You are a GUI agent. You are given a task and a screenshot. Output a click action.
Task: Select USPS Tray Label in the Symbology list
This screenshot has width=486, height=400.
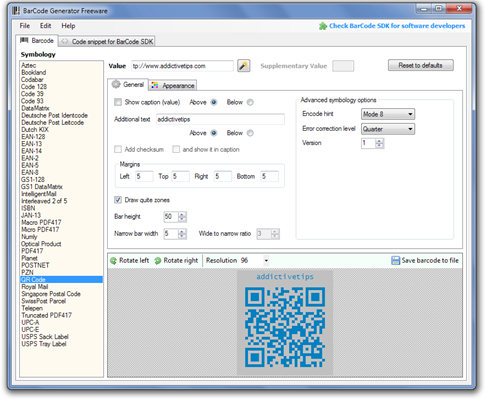tap(44, 344)
